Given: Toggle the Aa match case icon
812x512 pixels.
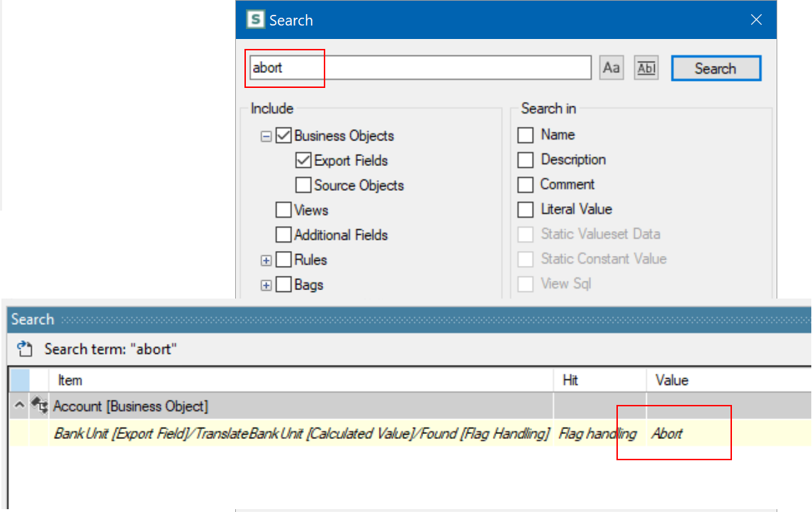Looking at the screenshot, I should 611,67.
